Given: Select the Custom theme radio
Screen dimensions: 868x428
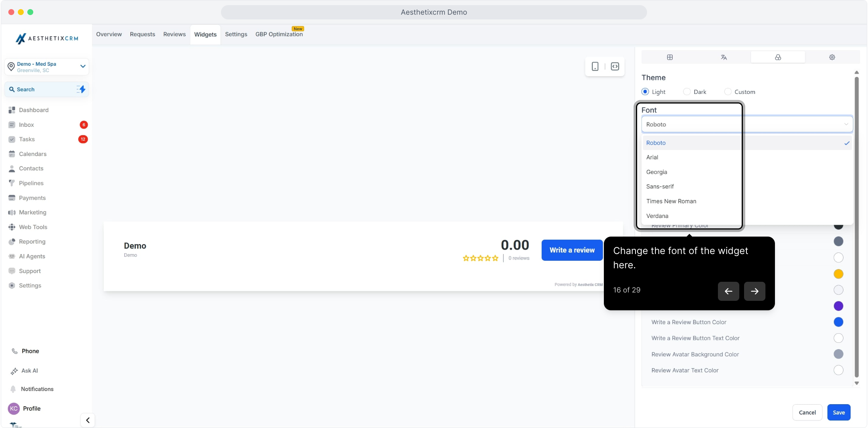Looking at the screenshot, I should pyautogui.click(x=727, y=92).
